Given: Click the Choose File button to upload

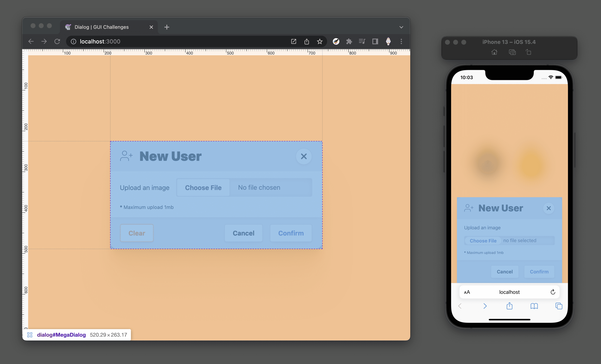Looking at the screenshot, I should [x=203, y=187].
